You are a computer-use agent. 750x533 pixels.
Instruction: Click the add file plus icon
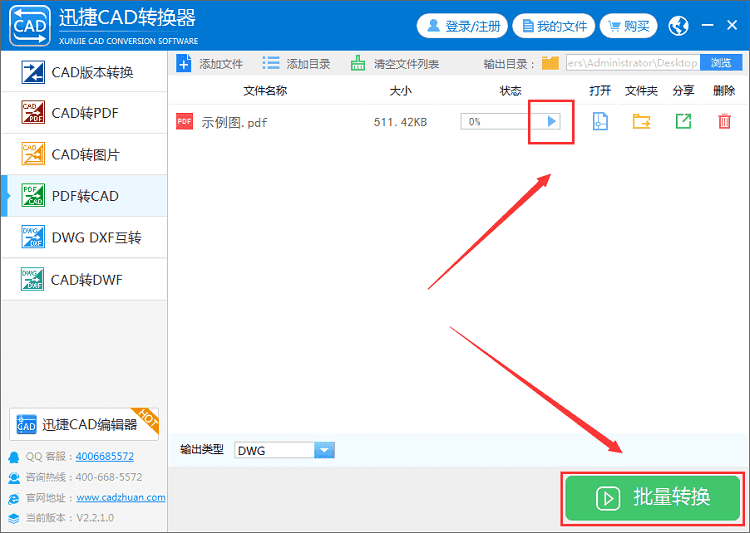click(x=184, y=63)
